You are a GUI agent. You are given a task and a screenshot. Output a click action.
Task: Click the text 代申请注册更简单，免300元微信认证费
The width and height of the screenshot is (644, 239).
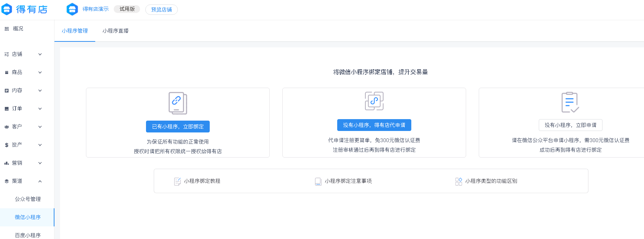click(x=374, y=140)
